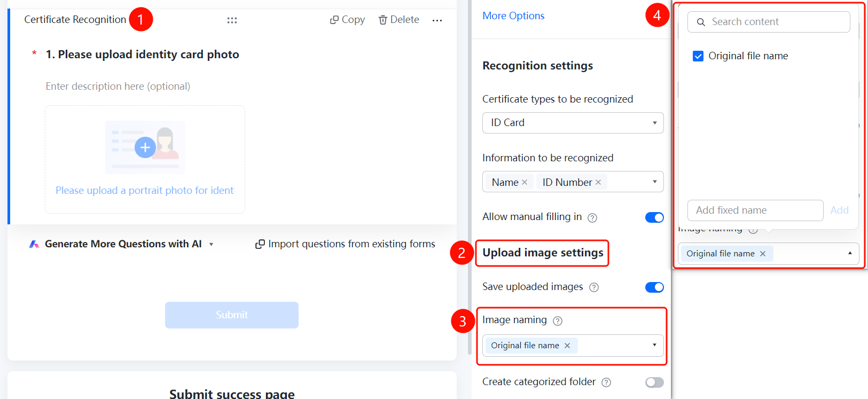Click the drag handle dots icon
This screenshot has width=868, height=399.
[x=232, y=20]
